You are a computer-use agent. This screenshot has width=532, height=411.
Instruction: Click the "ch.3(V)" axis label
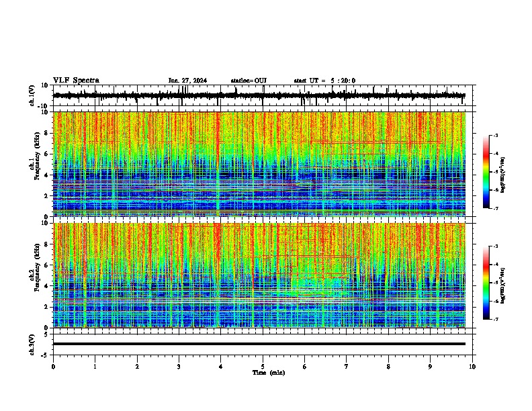coord(32,345)
